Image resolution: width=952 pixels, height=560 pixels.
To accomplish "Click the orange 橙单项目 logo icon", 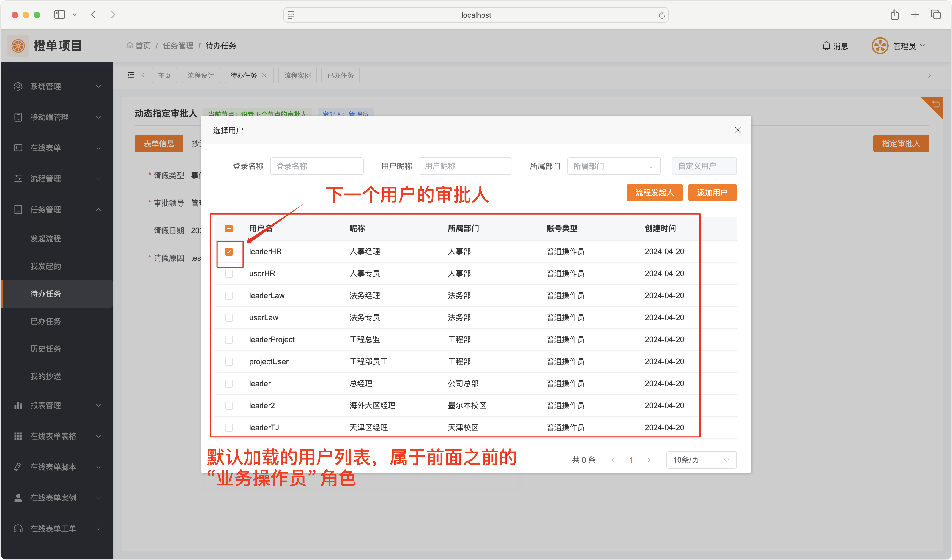I will [18, 46].
